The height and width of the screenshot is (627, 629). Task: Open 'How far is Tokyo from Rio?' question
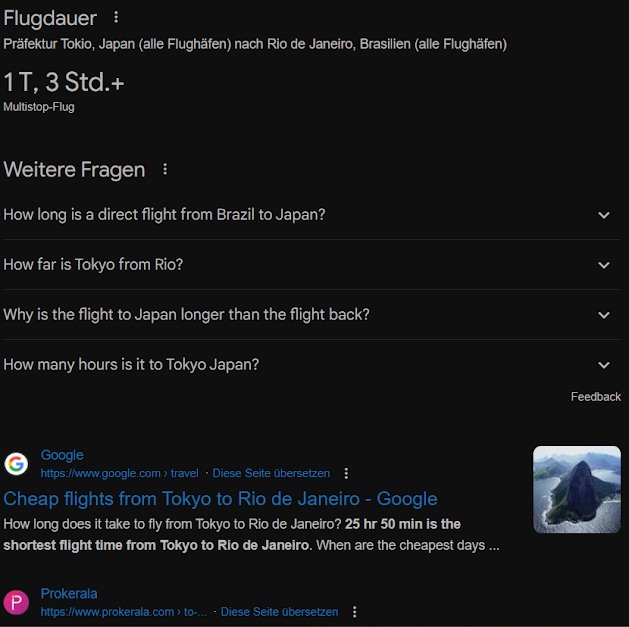tap(312, 265)
